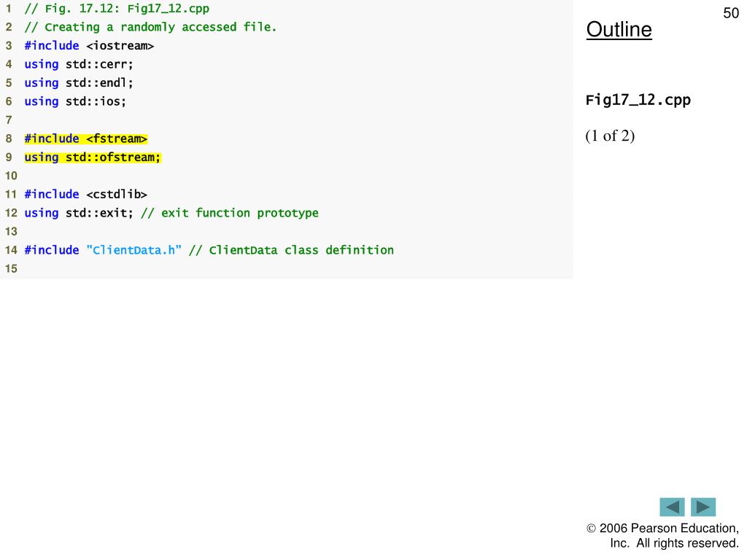Select the Fig17_12.cpp file name label
The height and width of the screenshot is (560, 747).
point(638,100)
